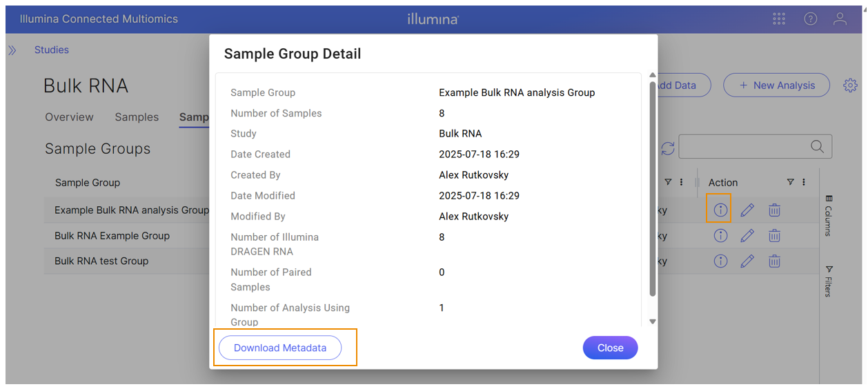Open Action column filter icon
Image resolution: width=868 pixels, height=389 pixels.
(791, 183)
